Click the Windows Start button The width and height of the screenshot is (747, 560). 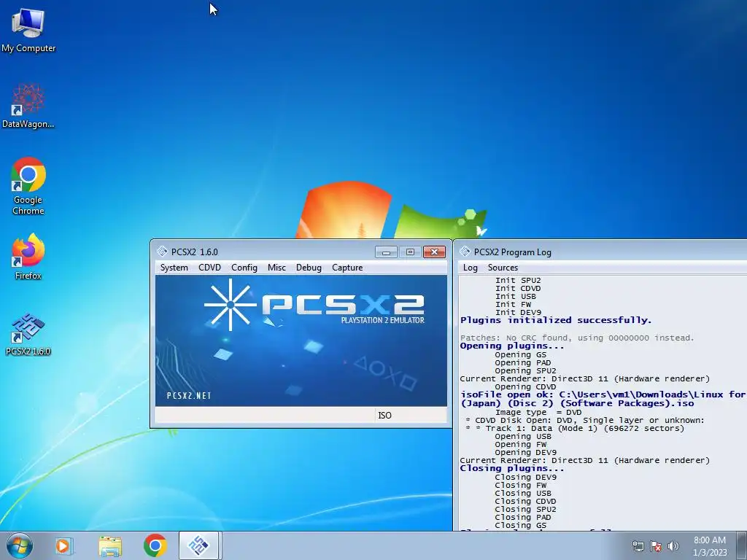(x=20, y=545)
